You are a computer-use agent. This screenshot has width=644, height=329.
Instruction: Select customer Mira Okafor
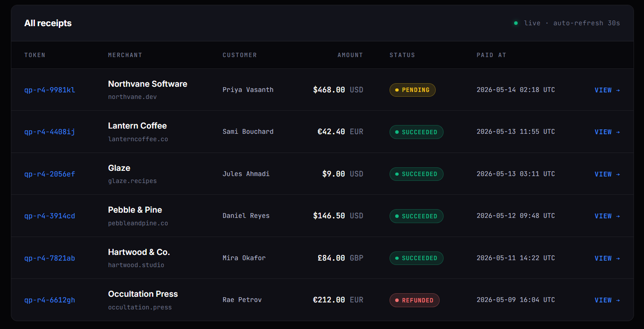(x=244, y=258)
